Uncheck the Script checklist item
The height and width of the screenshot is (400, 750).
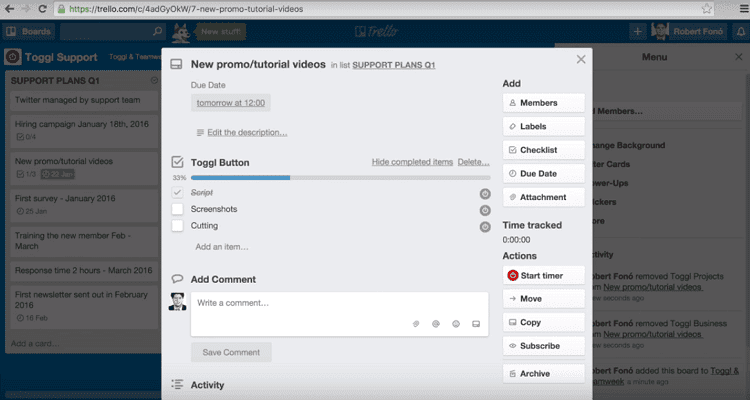pos(177,192)
